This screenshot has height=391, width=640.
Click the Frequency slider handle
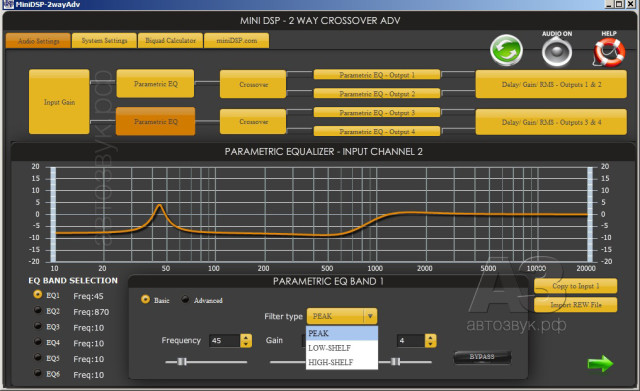[182, 362]
